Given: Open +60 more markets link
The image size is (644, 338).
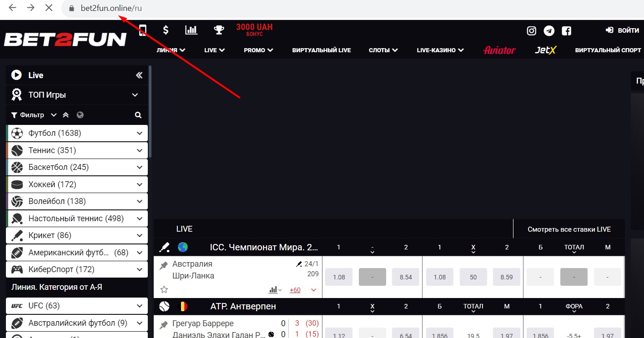Looking at the screenshot, I should (295, 290).
